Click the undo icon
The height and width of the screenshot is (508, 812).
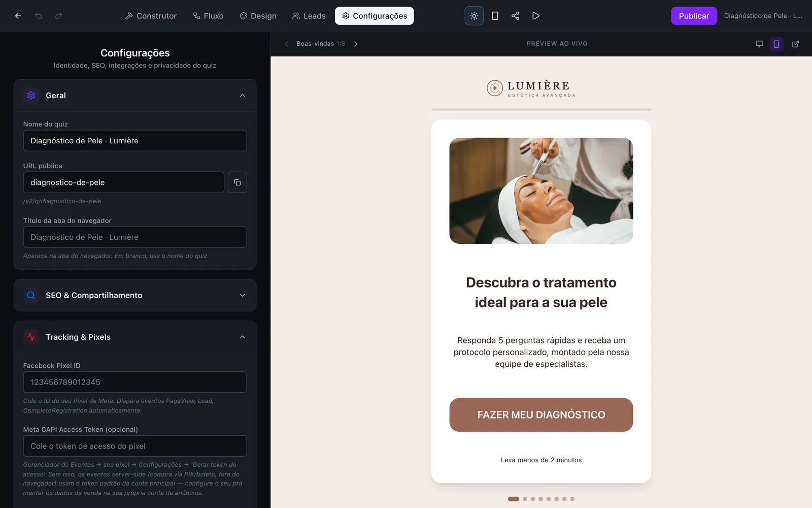[x=38, y=16]
